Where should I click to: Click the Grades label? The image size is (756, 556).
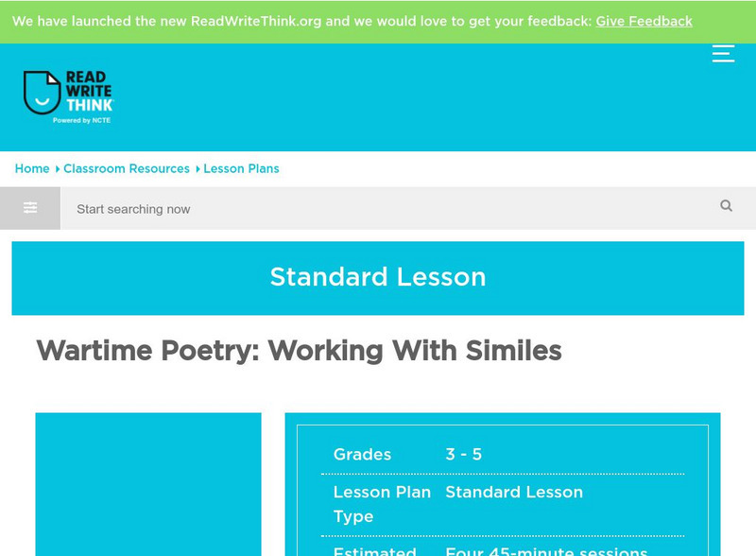362,454
